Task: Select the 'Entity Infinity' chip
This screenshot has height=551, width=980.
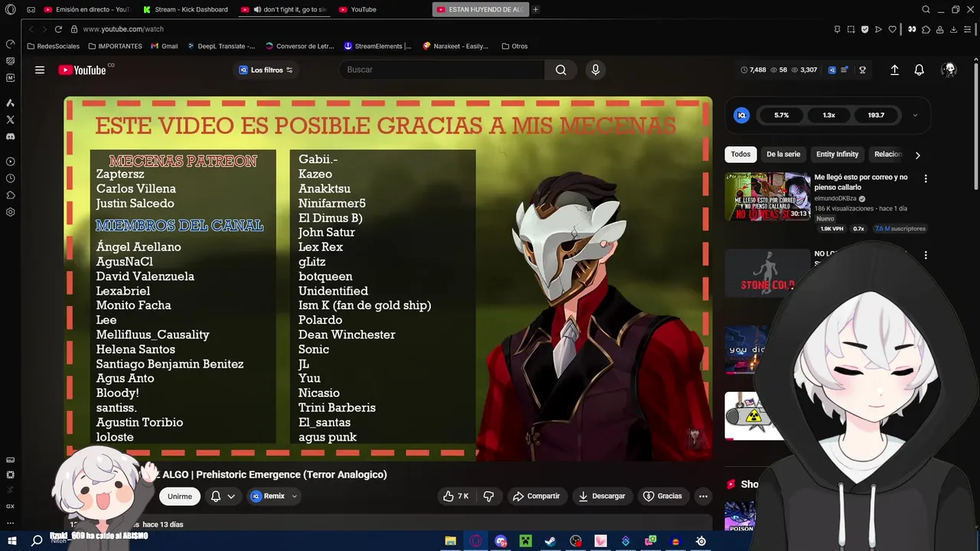Action: 837,154
